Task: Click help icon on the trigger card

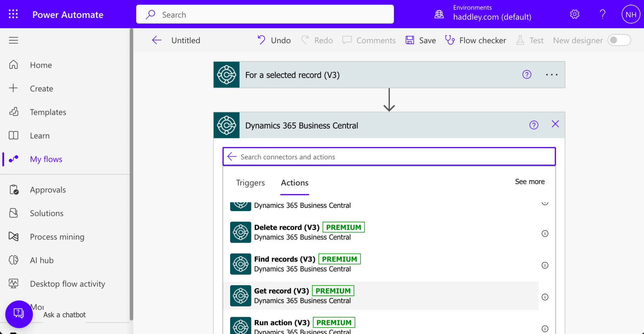Action: click(526, 74)
